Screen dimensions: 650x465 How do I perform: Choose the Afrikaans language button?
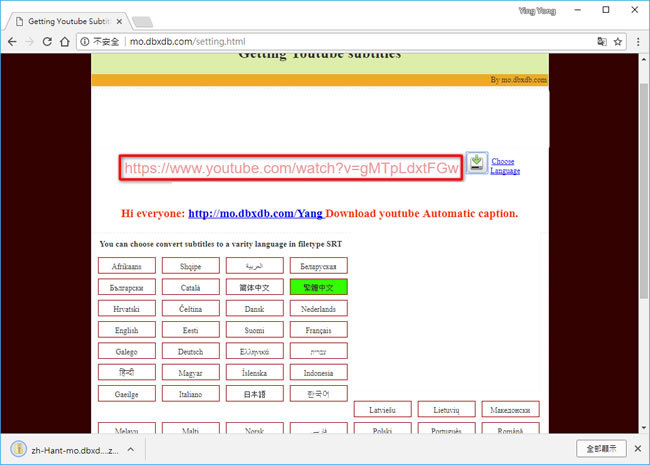click(x=127, y=266)
